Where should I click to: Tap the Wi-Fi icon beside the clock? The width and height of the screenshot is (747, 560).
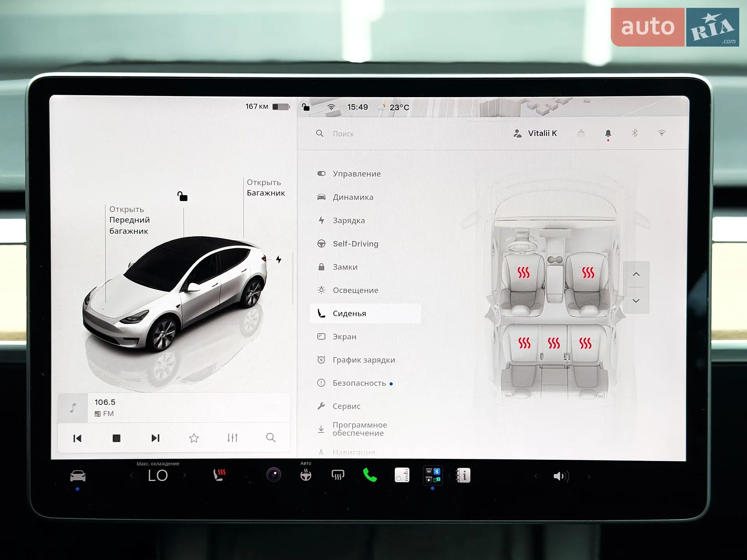coord(331,107)
